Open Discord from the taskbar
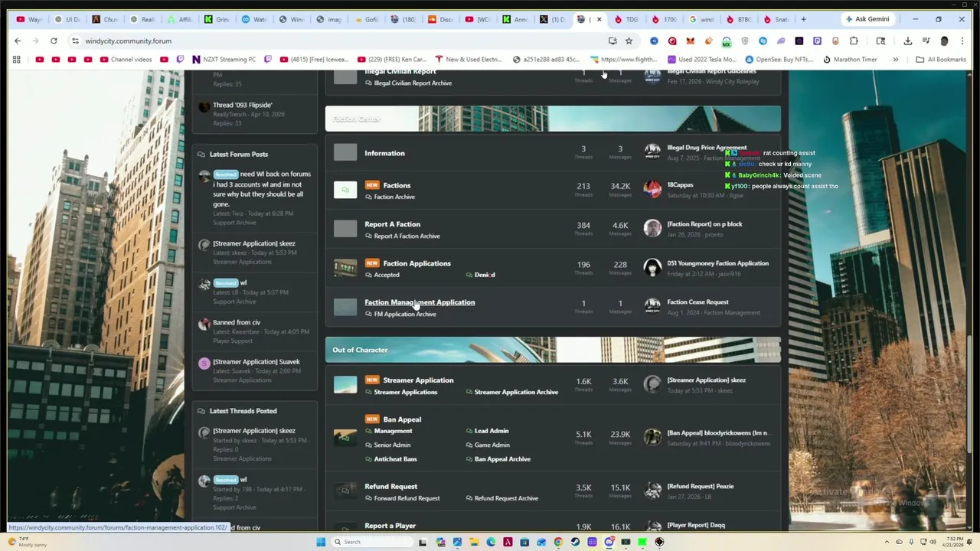 pyautogui.click(x=609, y=542)
